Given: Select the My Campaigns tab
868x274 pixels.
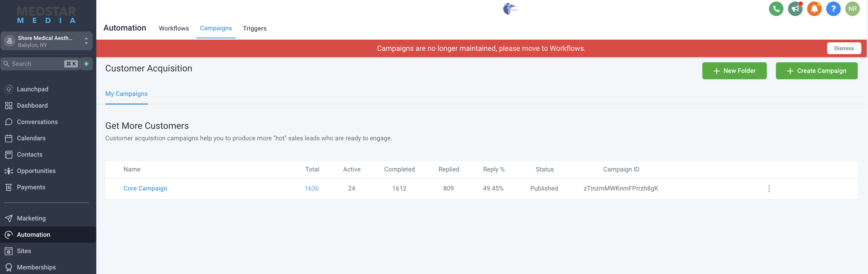Looking at the screenshot, I should point(126,94).
